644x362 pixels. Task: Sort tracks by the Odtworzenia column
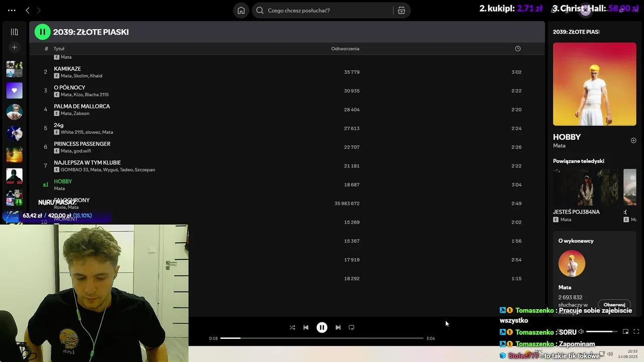(x=345, y=49)
